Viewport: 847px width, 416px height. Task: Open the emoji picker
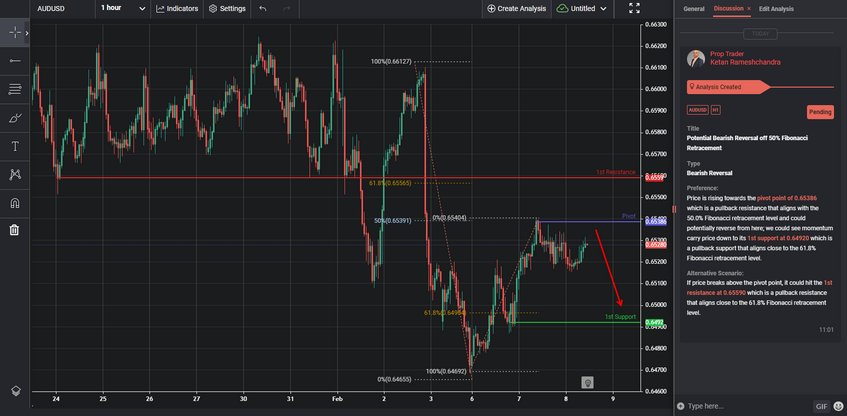pyautogui.click(x=838, y=406)
